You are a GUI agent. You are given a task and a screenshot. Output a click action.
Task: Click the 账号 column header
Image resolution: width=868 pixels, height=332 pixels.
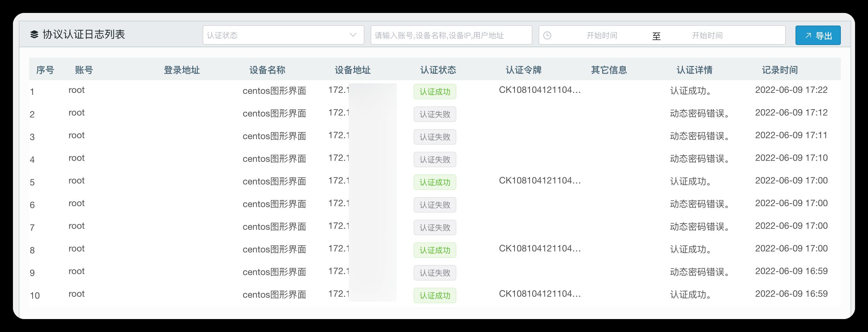(x=84, y=70)
